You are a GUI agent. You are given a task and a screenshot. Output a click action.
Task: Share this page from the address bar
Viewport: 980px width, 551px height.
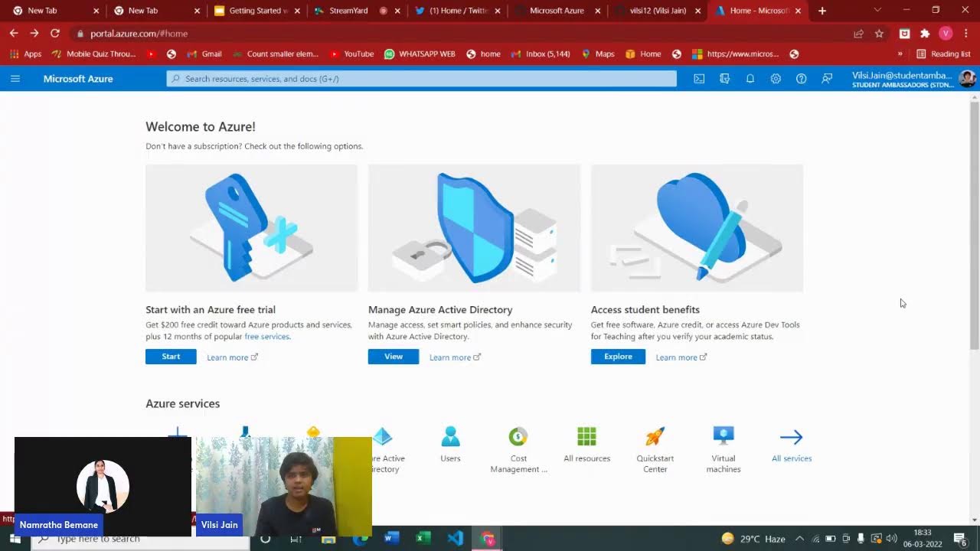point(858,34)
